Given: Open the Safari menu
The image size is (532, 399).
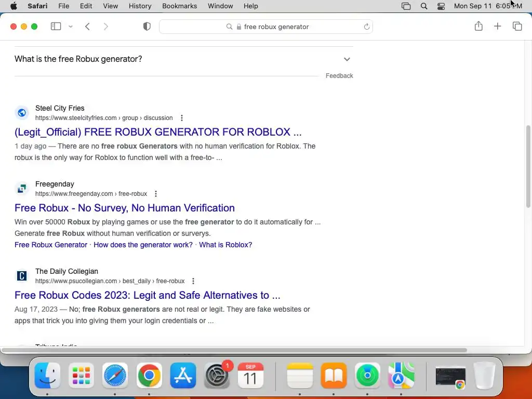Looking at the screenshot, I should (37, 6).
